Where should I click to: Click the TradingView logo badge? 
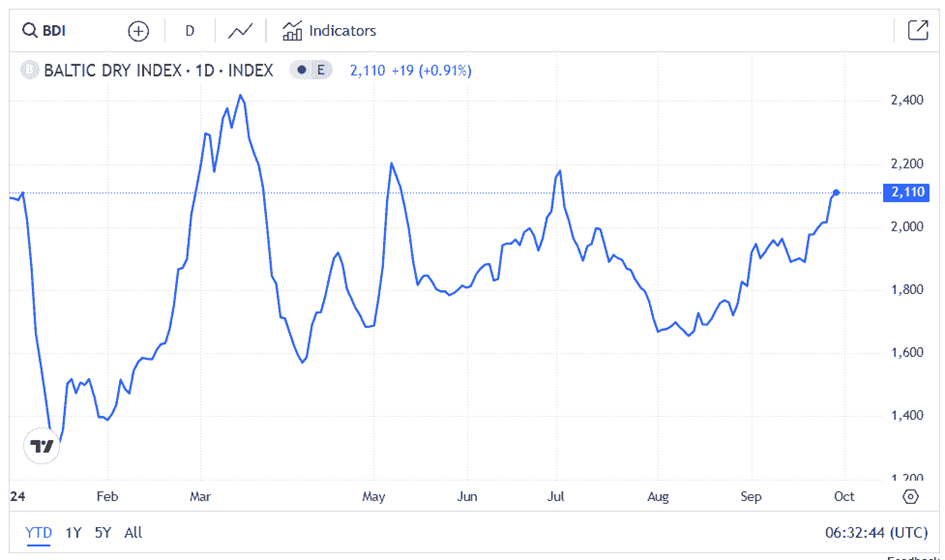42,446
